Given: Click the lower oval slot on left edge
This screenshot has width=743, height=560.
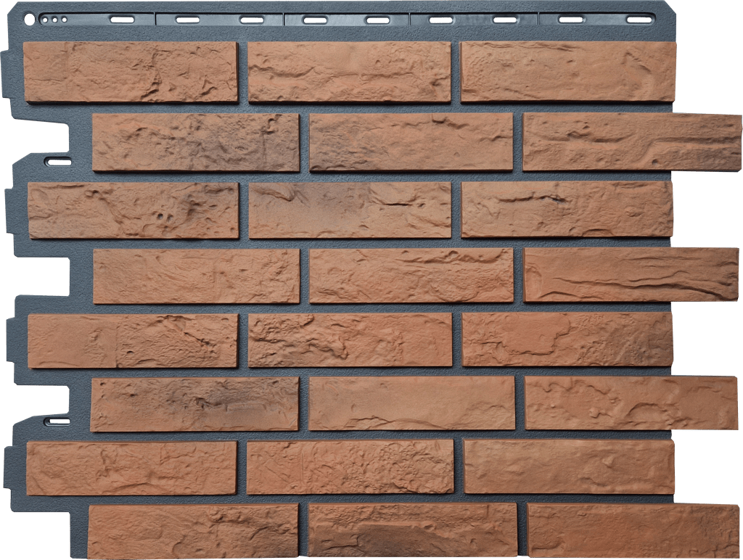Looking at the screenshot, I should 58,421.
